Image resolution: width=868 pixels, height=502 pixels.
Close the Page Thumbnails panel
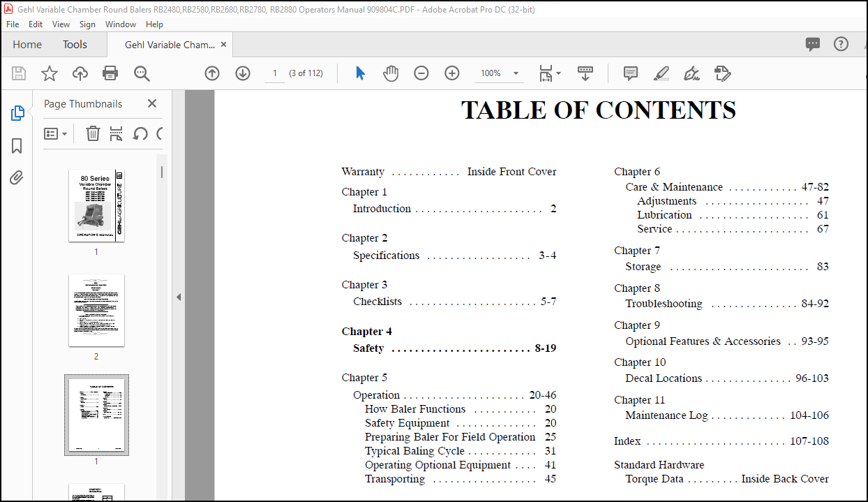pyautogui.click(x=152, y=103)
